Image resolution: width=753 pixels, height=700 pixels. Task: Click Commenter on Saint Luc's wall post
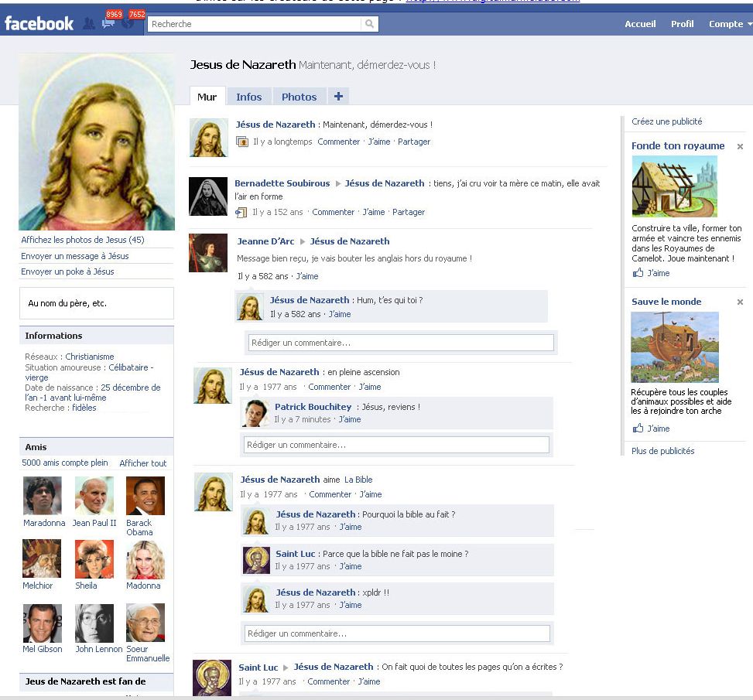328,681
